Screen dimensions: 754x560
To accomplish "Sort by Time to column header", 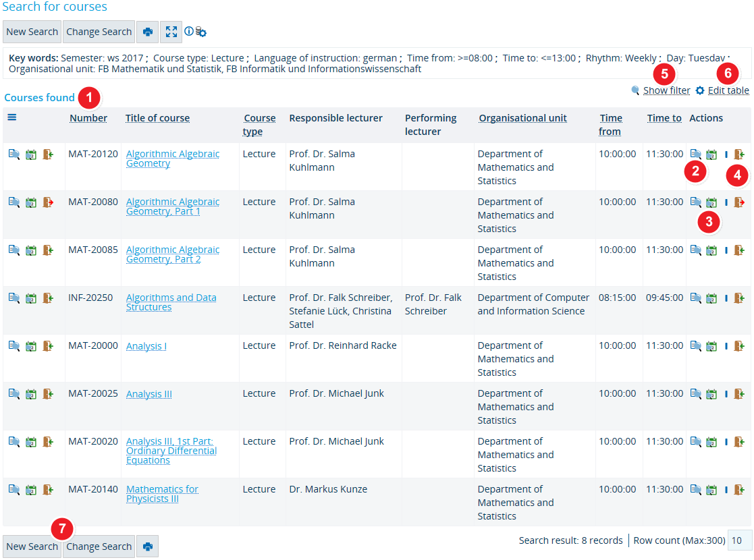I will pyautogui.click(x=664, y=118).
